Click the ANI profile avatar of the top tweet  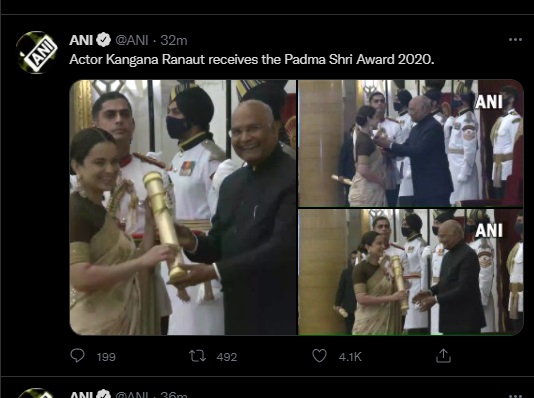point(37,52)
